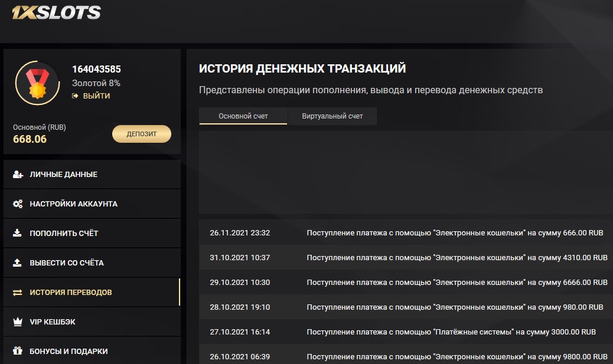This screenshot has width=613, height=364.
Task: Click the 1XSLOTS logo
Action: (56, 13)
